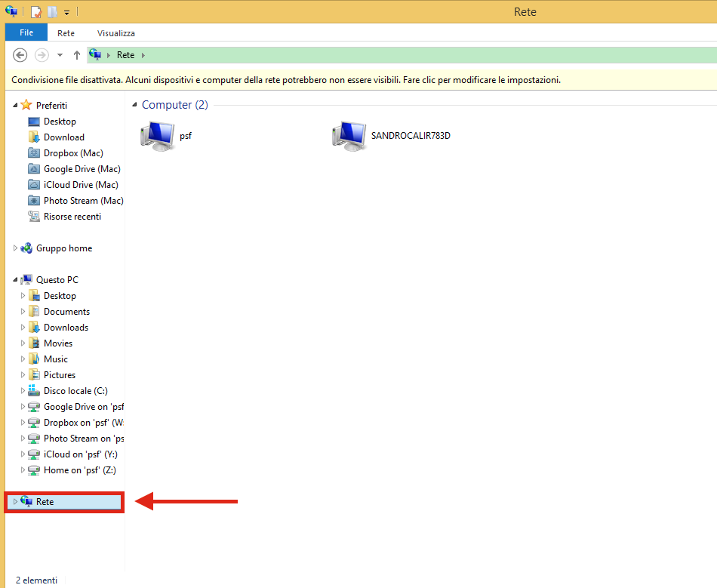717x588 pixels.
Task: Click the Back navigation arrow
Action: click(20, 55)
